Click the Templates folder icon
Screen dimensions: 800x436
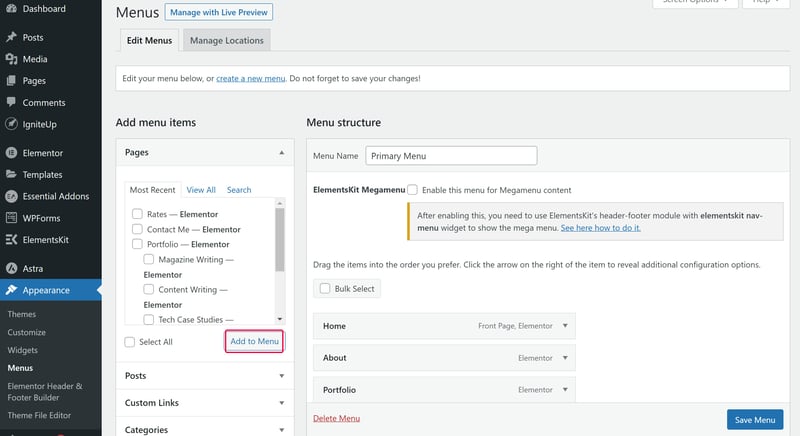(11, 174)
